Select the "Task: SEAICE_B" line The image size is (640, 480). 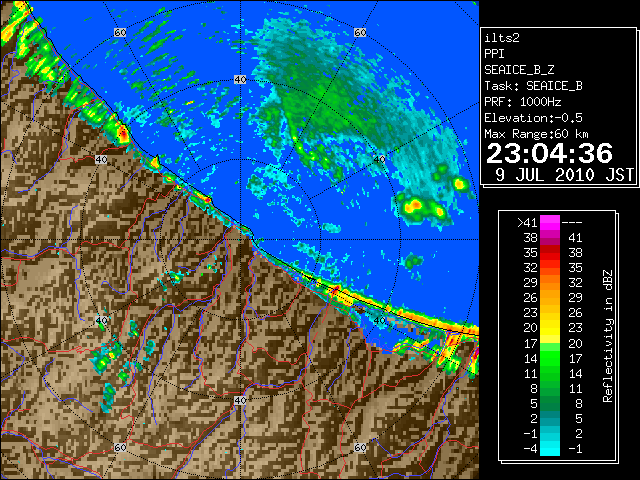(533, 86)
